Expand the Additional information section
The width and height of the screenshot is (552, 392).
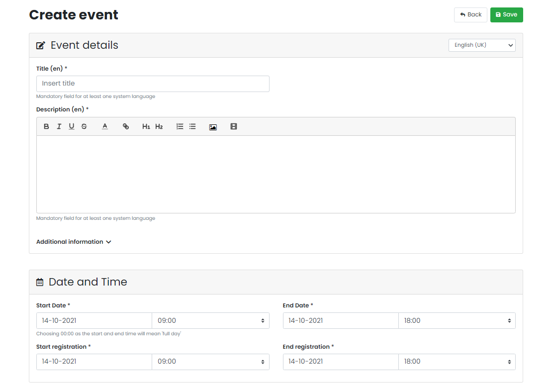coord(74,242)
